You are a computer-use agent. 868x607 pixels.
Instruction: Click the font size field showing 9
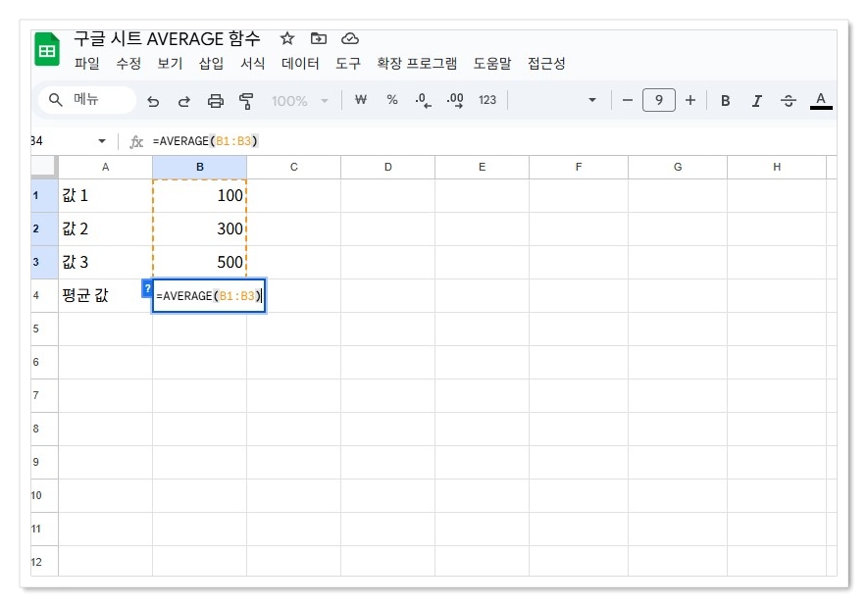[x=659, y=100]
